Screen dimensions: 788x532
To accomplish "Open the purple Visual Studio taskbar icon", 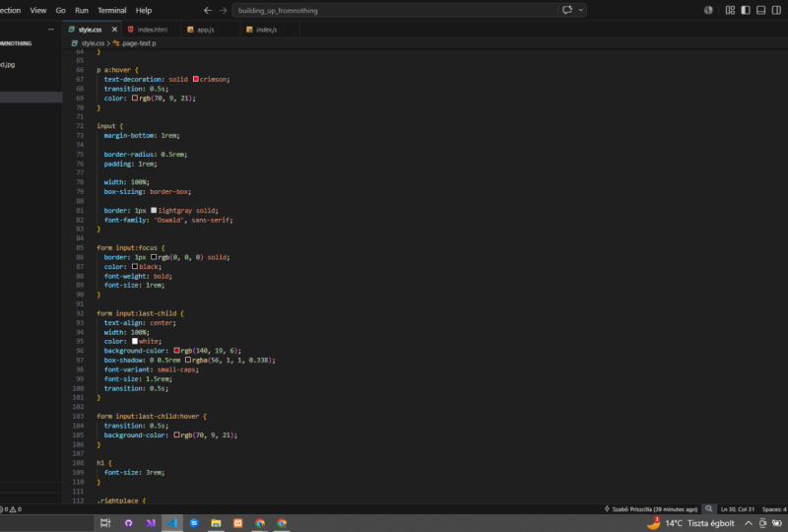I will click(x=151, y=523).
